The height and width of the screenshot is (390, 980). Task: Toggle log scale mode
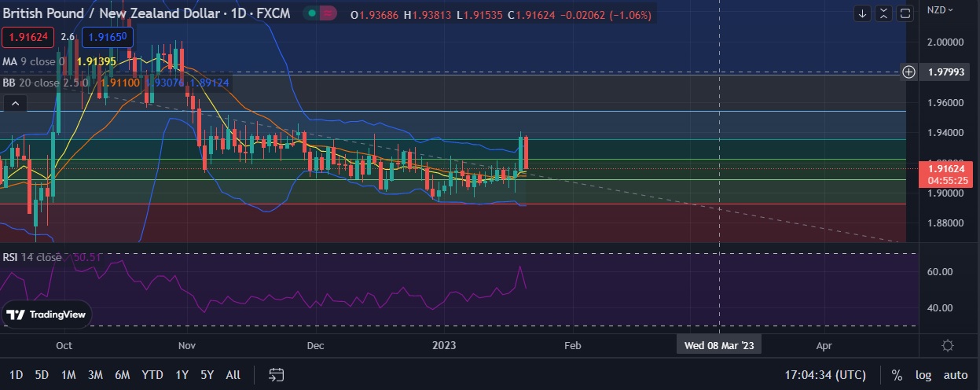[x=923, y=375]
